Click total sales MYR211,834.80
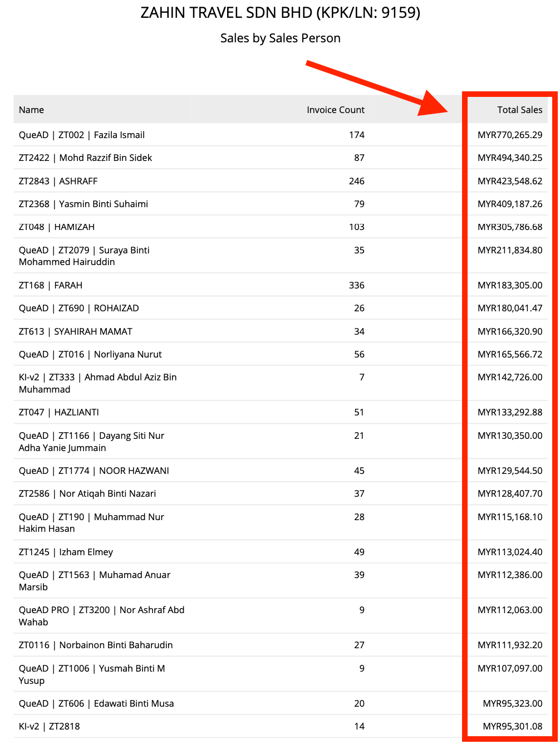Viewport: 560px width, 744px height. tap(510, 250)
